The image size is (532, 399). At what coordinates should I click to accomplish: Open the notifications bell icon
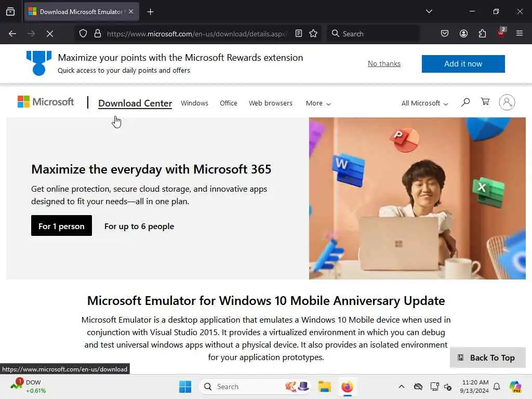[x=497, y=387]
